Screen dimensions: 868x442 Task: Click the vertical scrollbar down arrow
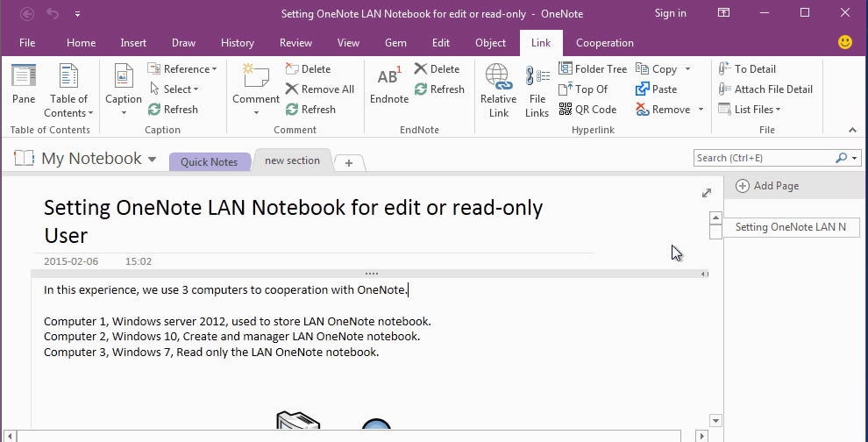point(715,421)
